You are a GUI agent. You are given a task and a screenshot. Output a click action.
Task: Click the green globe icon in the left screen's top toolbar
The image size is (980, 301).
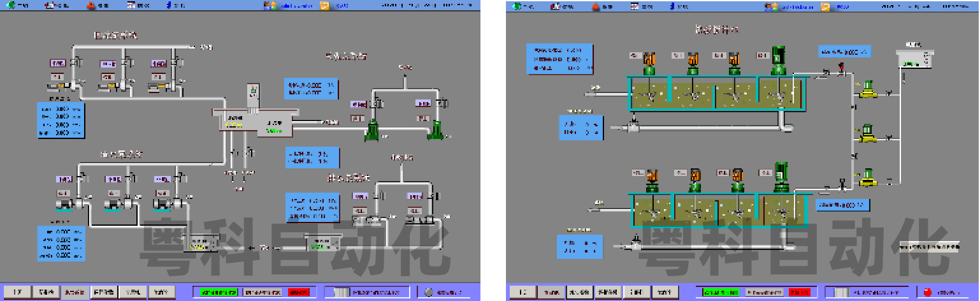point(10,6)
